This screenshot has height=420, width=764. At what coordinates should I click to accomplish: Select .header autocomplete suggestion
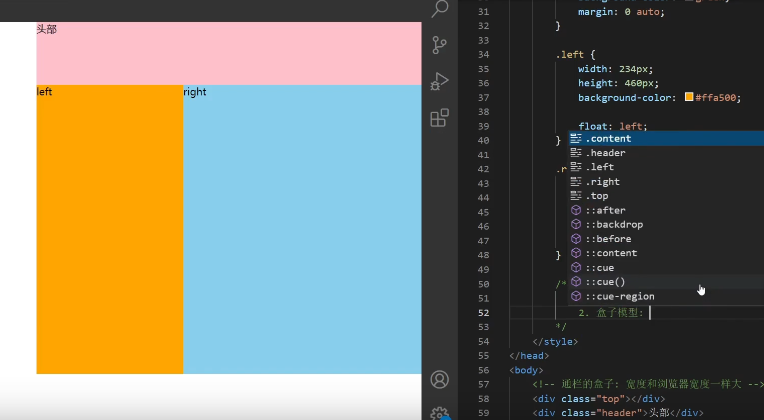[667, 153]
